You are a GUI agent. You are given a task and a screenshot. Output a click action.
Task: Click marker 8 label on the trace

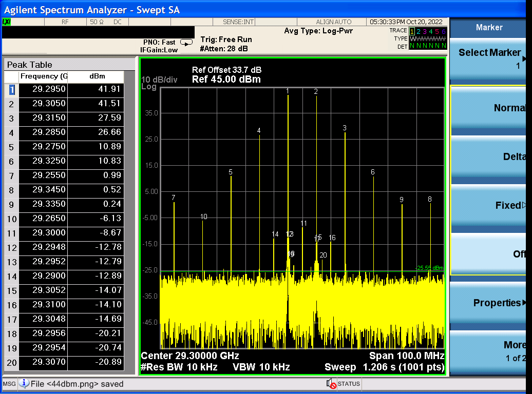tap(429, 200)
